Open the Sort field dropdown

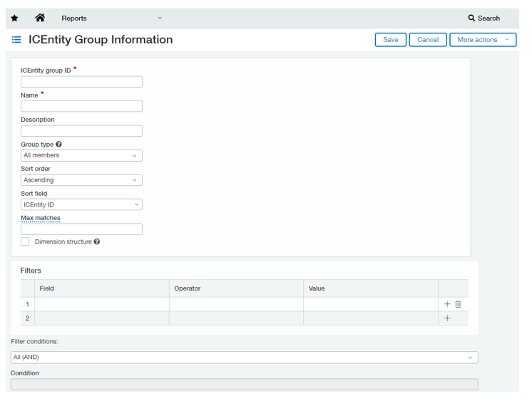[x=81, y=205]
